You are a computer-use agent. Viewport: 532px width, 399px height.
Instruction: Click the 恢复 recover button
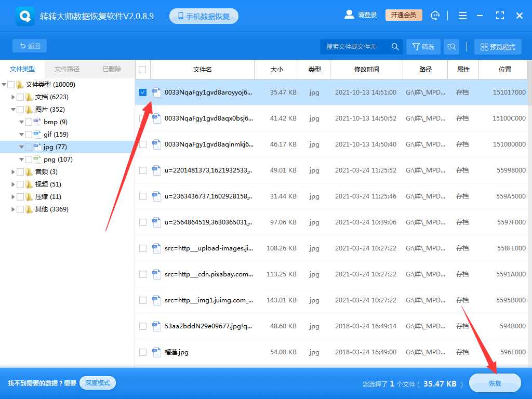click(x=495, y=382)
